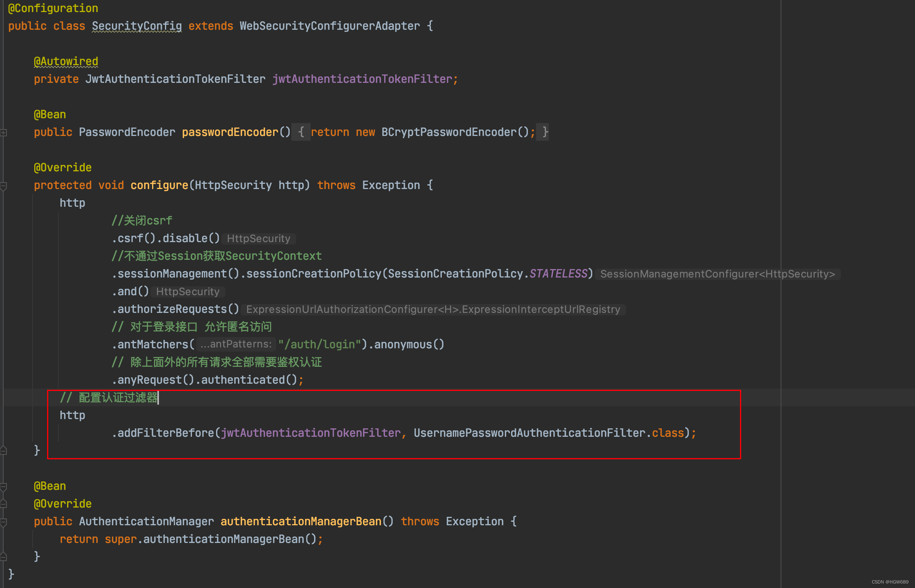Click the @Override above configure method
The width and height of the screenshot is (915, 588).
pyautogui.click(x=63, y=167)
